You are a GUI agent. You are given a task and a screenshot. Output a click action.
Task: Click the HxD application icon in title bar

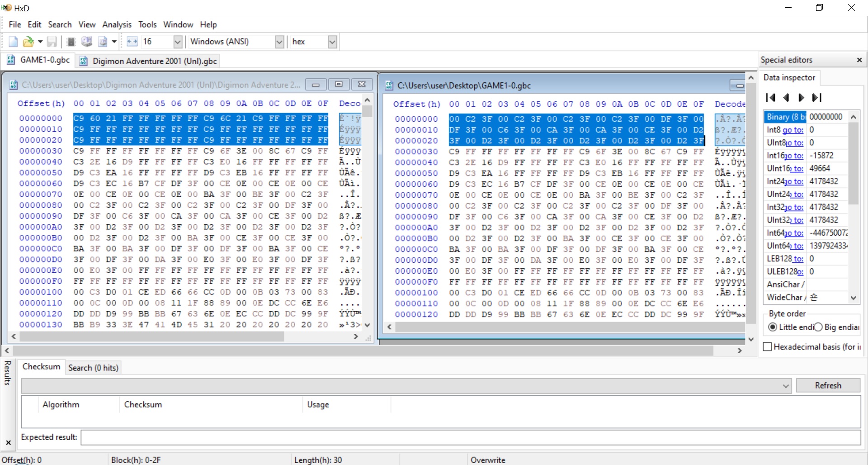[6, 8]
